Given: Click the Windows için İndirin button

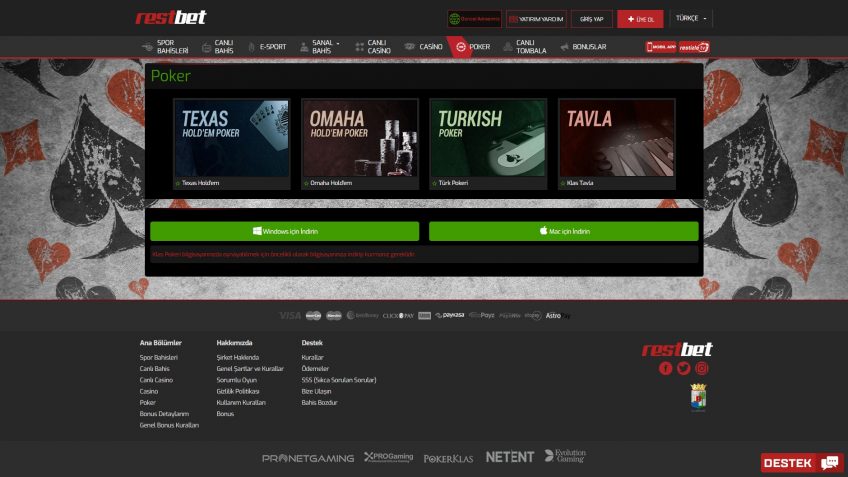Looking at the screenshot, I should 284,231.
